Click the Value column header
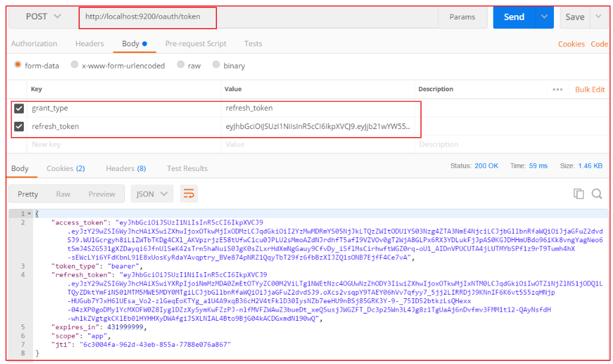 tap(233, 89)
